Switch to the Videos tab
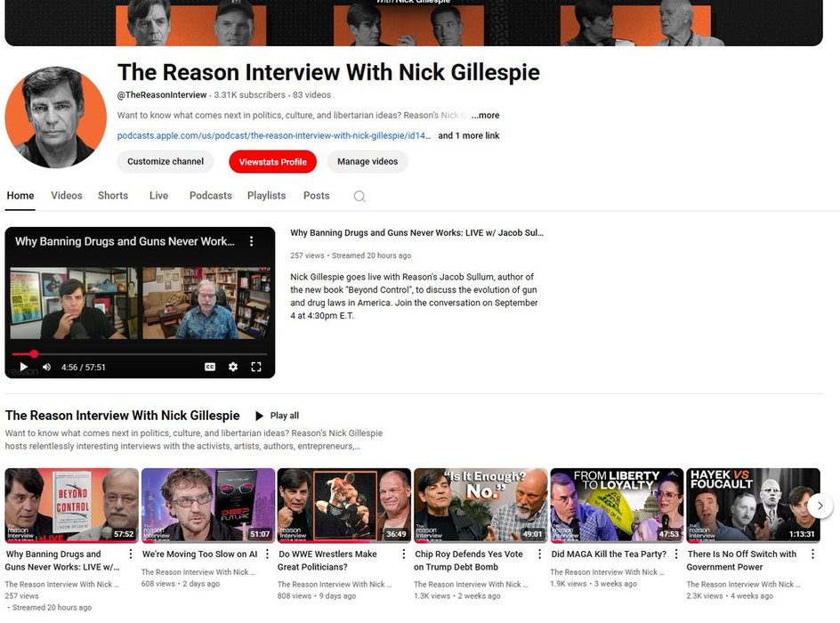Viewport: 840px width, 623px height. click(x=67, y=196)
